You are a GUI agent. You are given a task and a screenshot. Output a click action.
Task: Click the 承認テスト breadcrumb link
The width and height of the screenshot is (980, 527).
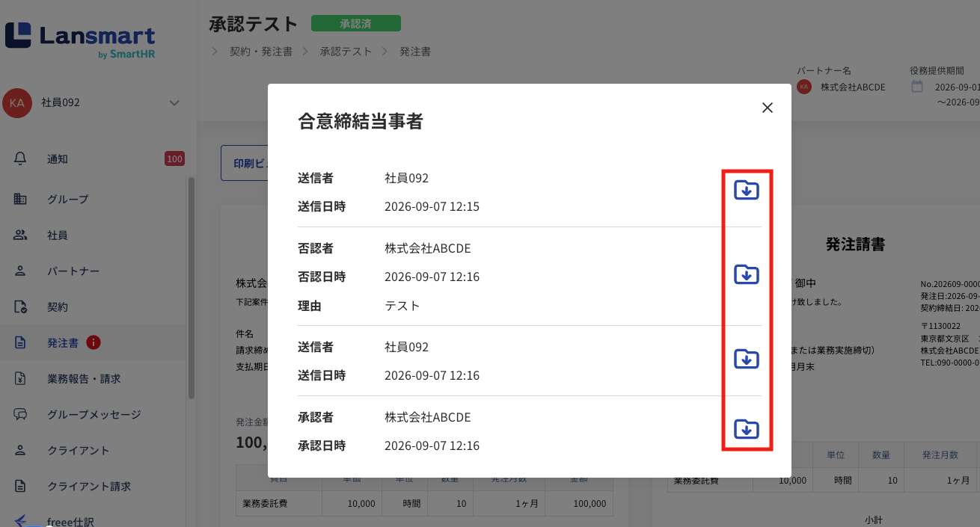[346, 52]
